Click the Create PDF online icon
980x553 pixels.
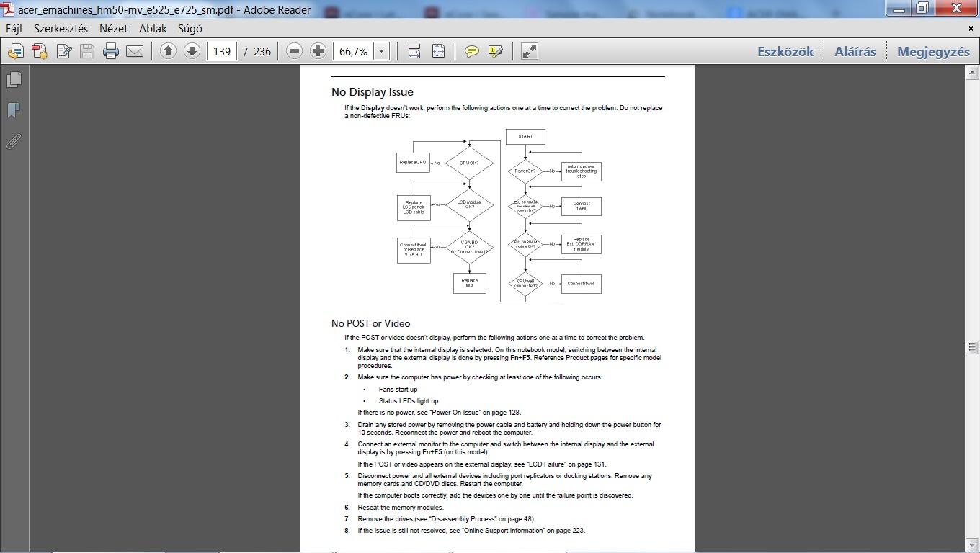coord(40,51)
